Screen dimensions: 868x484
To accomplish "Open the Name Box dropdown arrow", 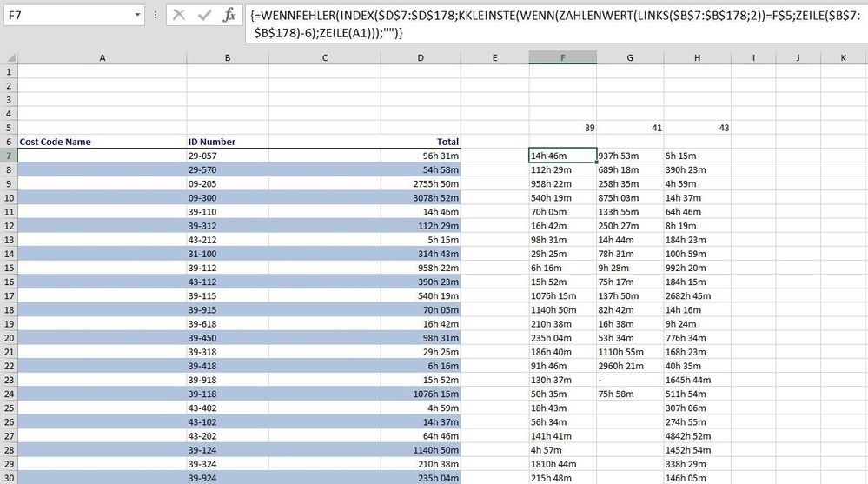I will pyautogui.click(x=137, y=15).
